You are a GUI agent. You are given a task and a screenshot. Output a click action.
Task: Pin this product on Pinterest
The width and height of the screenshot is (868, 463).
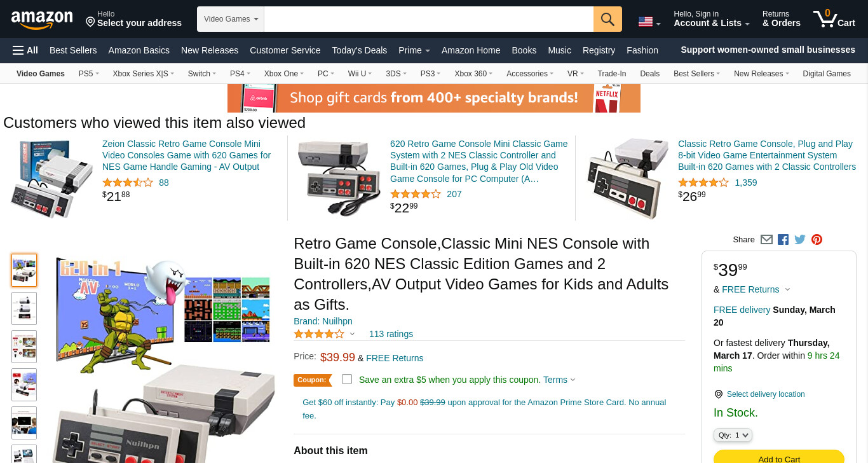(x=817, y=240)
